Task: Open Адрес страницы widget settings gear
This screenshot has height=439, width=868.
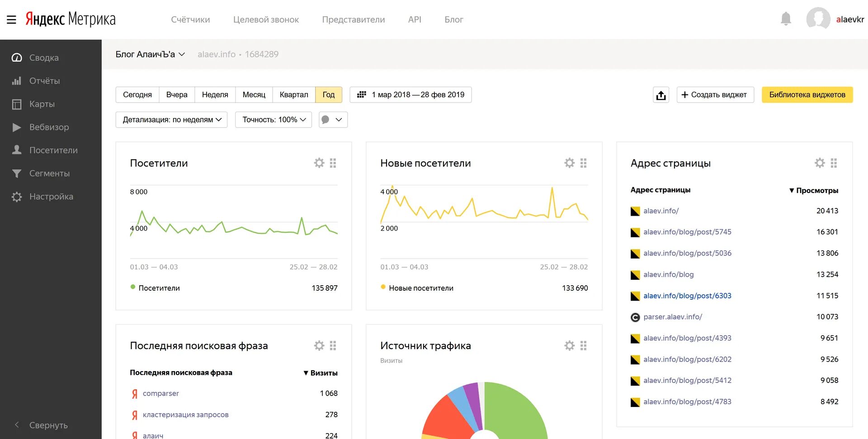Action: click(x=820, y=163)
